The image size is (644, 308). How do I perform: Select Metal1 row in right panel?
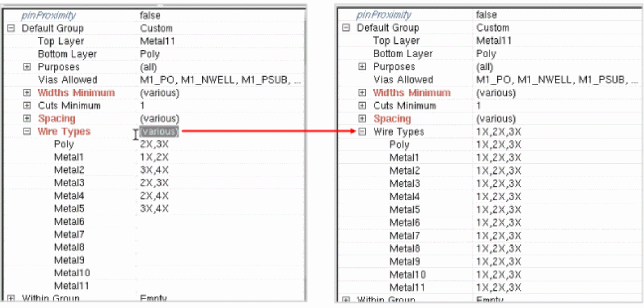[x=488, y=157]
